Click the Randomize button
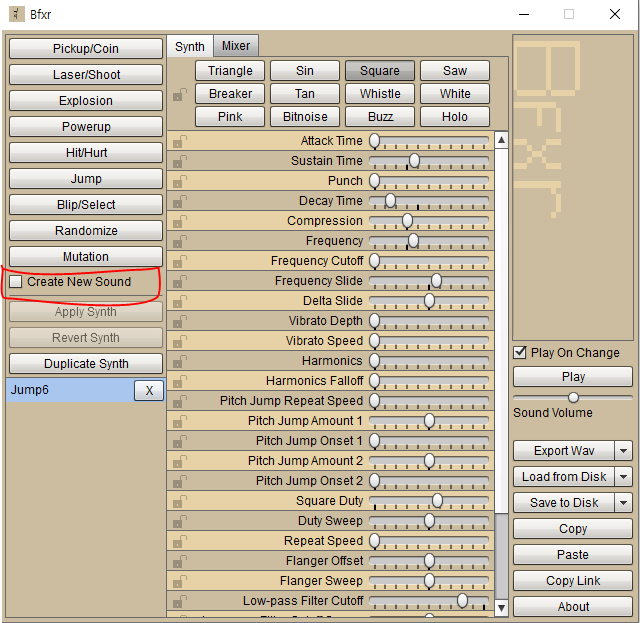The height and width of the screenshot is (623, 640). [x=86, y=230]
